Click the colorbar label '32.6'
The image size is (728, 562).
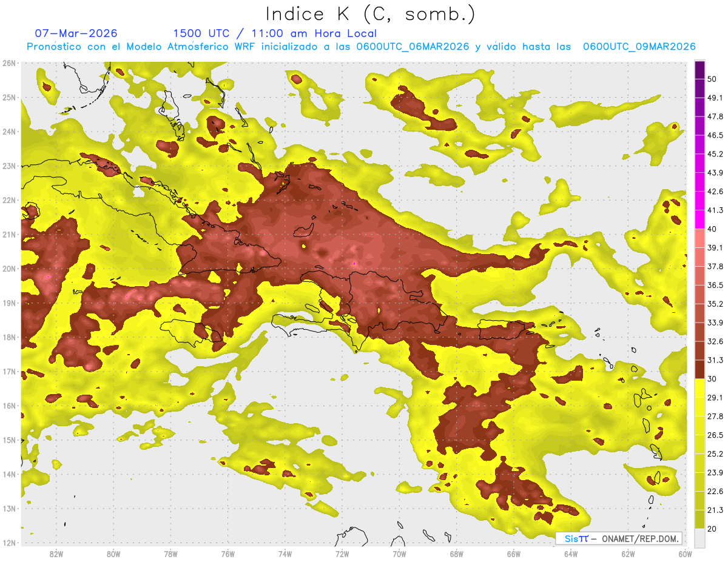coord(715,341)
